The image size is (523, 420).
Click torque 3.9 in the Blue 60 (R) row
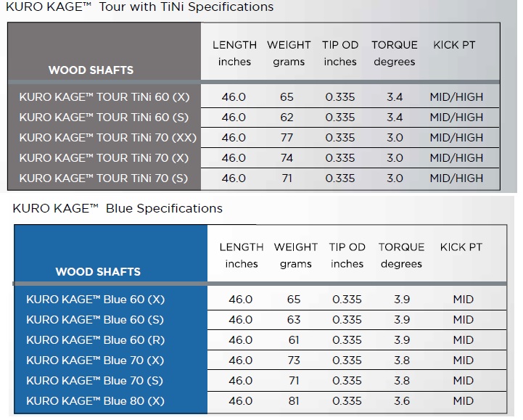pyautogui.click(x=402, y=340)
